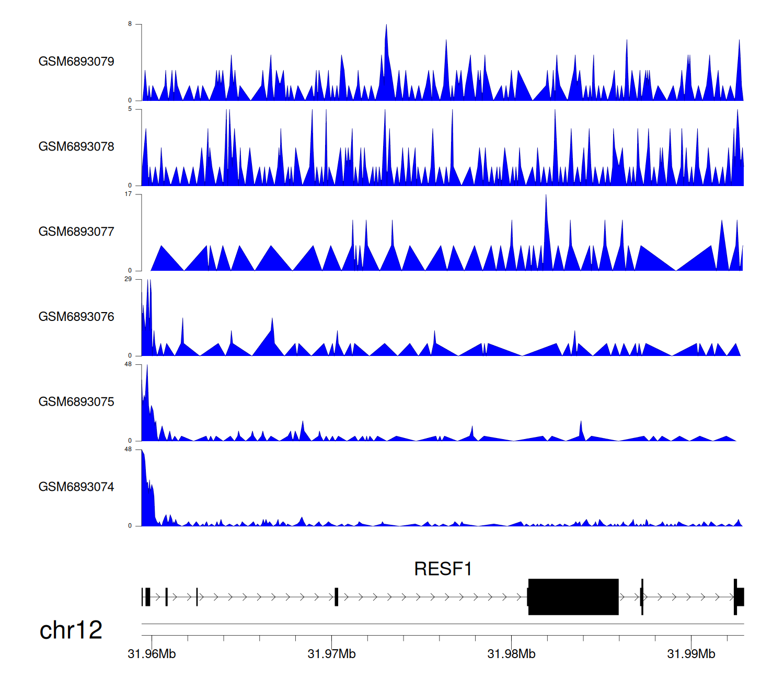Select the GSM6893076 track label
784x690 pixels.
tap(76, 317)
